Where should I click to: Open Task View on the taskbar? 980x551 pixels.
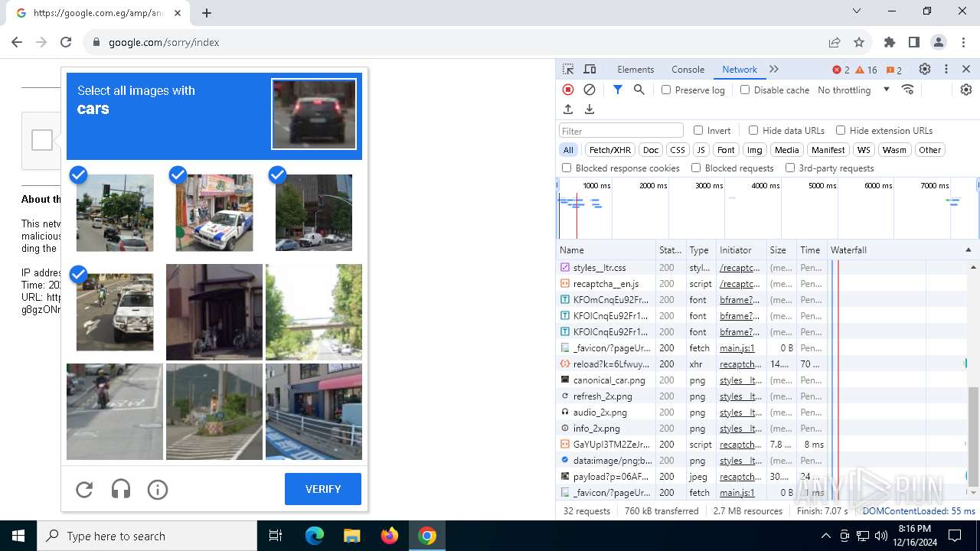(276, 536)
